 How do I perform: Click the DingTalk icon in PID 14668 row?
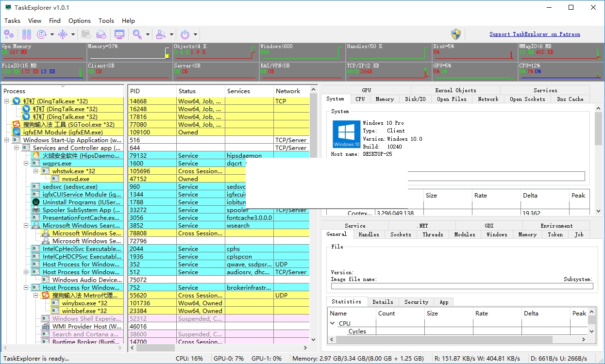pyautogui.click(x=17, y=101)
